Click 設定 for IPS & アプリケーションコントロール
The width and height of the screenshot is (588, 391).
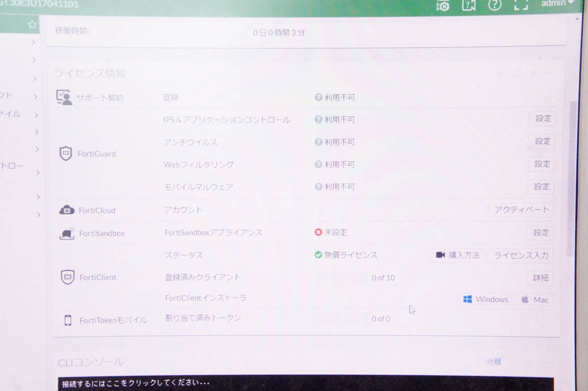(543, 118)
